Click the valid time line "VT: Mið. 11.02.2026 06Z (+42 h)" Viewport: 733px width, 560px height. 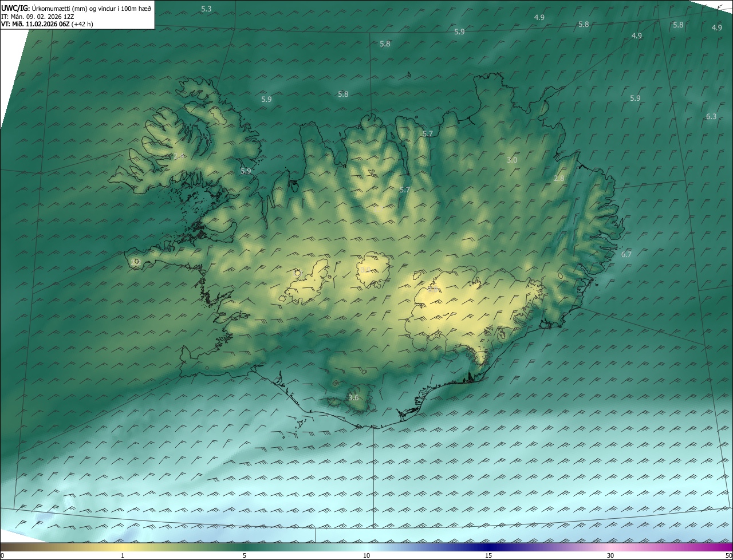48,24
